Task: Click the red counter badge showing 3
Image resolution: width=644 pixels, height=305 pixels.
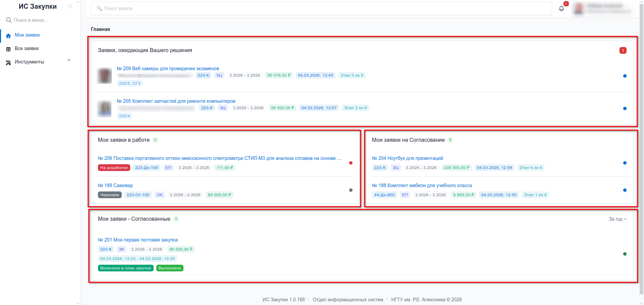Action: [x=623, y=50]
